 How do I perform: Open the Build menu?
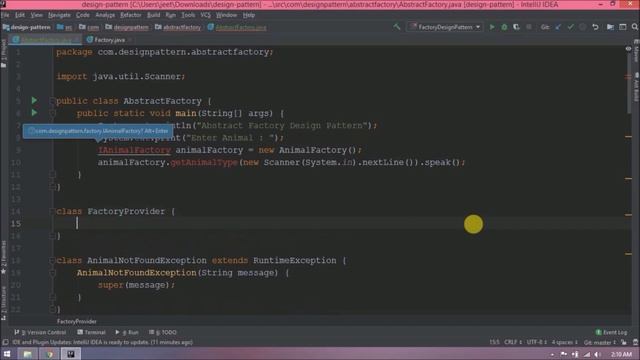point(153,15)
